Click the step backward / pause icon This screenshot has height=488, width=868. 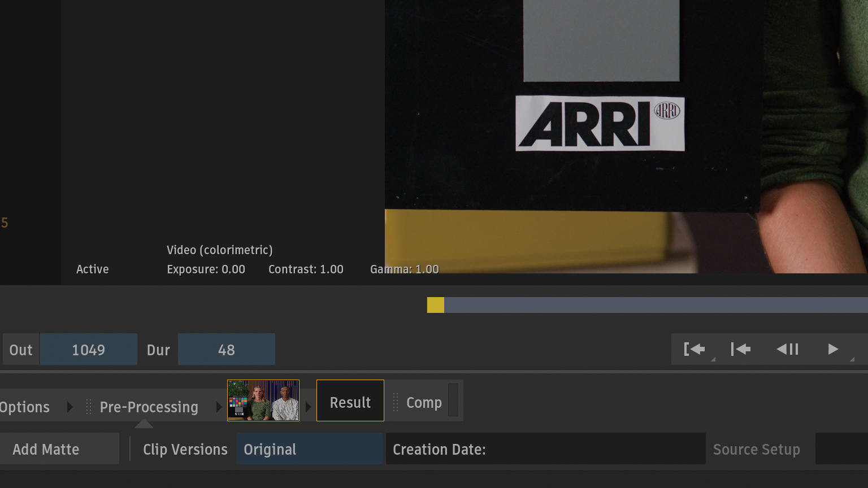click(x=787, y=349)
